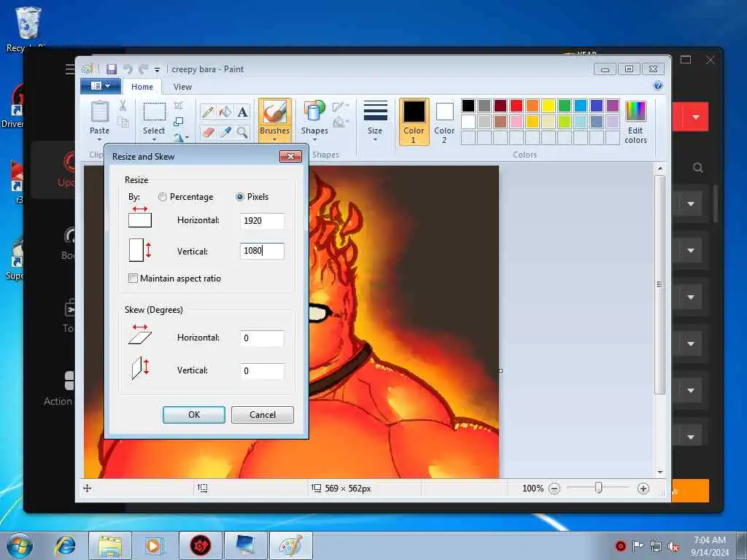Click the Skew Vertical degrees field
The height and width of the screenshot is (560, 747).
click(262, 371)
